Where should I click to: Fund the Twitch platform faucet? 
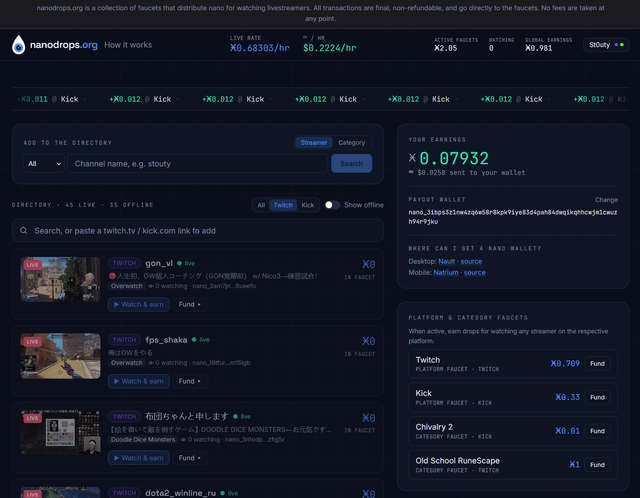[597, 363]
